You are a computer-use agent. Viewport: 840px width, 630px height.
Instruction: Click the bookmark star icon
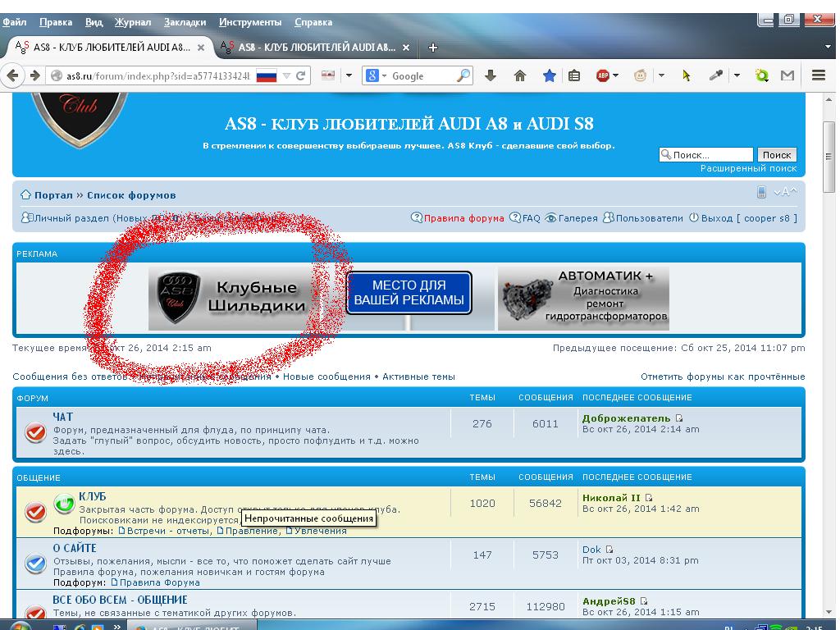click(x=549, y=75)
